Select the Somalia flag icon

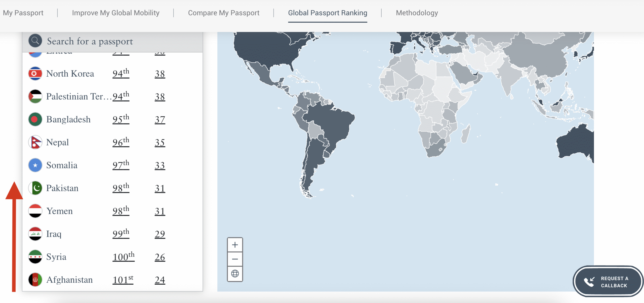[35, 165]
